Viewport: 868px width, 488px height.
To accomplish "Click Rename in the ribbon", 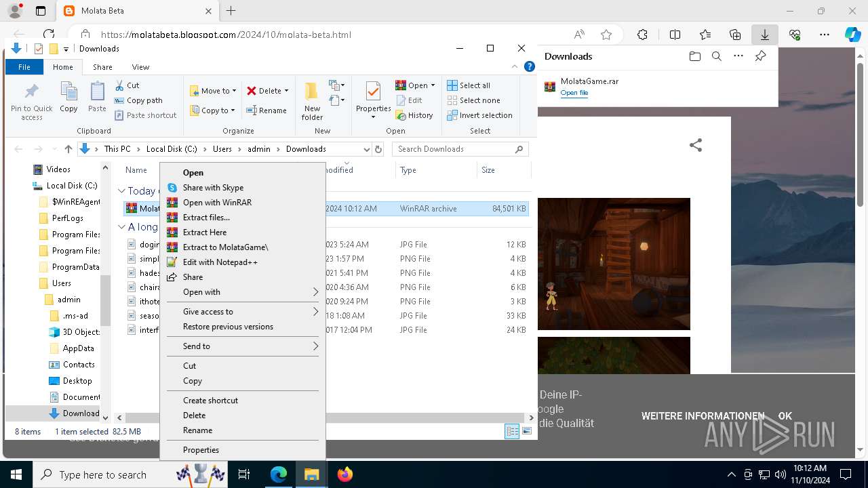I will point(267,110).
